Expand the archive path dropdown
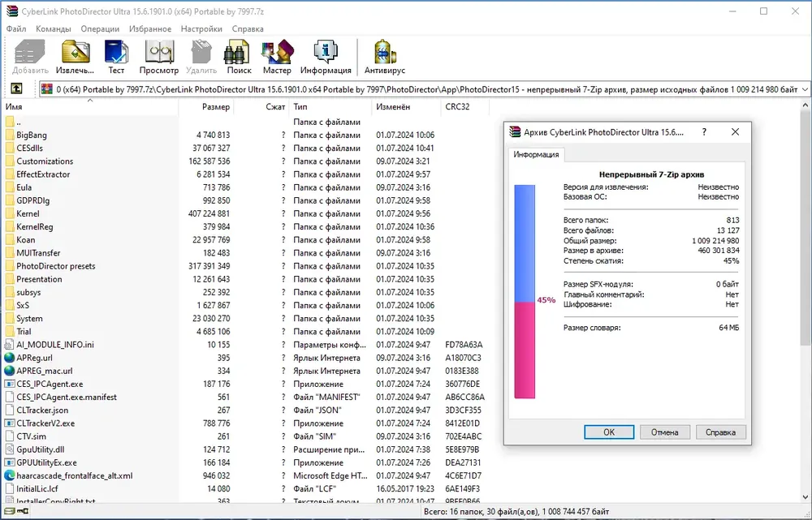 pyautogui.click(x=804, y=88)
